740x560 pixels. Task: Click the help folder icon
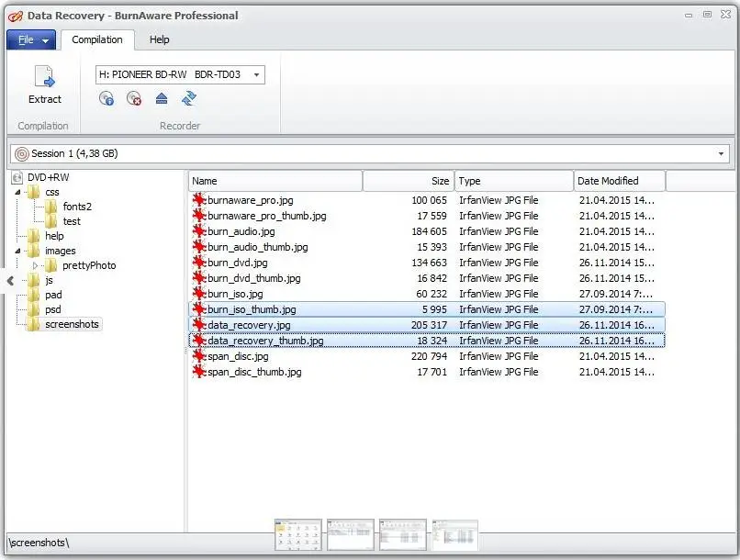point(33,236)
